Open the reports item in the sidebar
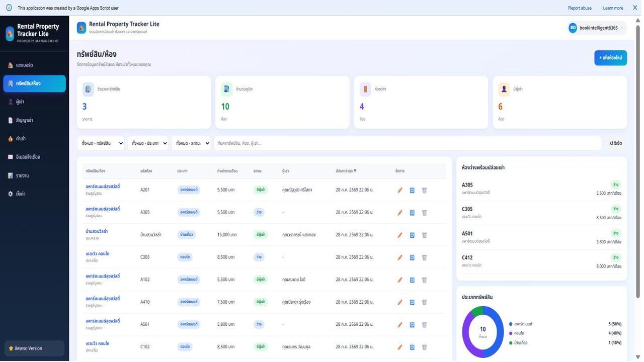644x362 pixels. (x=34, y=175)
